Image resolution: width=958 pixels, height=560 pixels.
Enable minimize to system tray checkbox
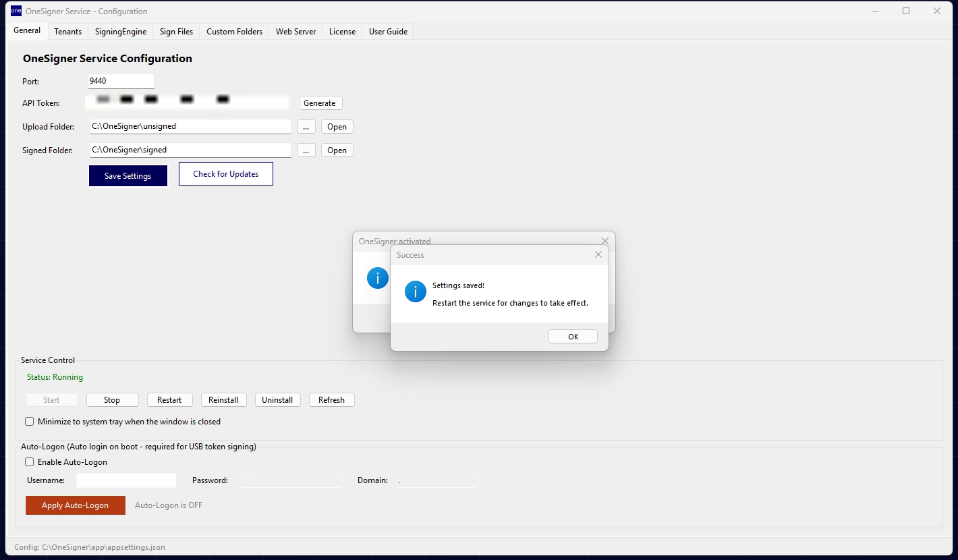point(30,422)
